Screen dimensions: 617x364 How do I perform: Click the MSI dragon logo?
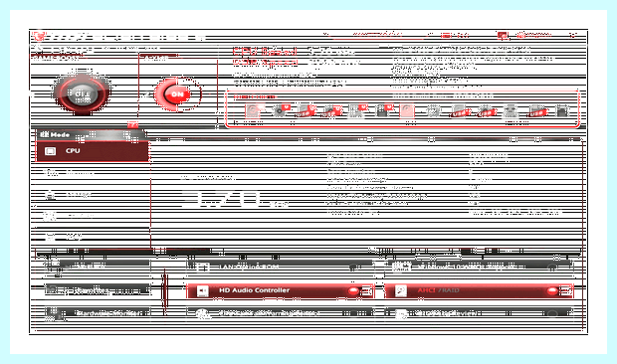pos(39,37)
